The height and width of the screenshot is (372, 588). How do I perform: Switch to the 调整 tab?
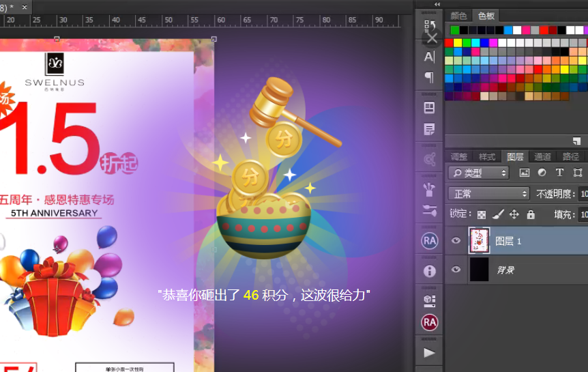pyautogui.click(x=459, y=156)
